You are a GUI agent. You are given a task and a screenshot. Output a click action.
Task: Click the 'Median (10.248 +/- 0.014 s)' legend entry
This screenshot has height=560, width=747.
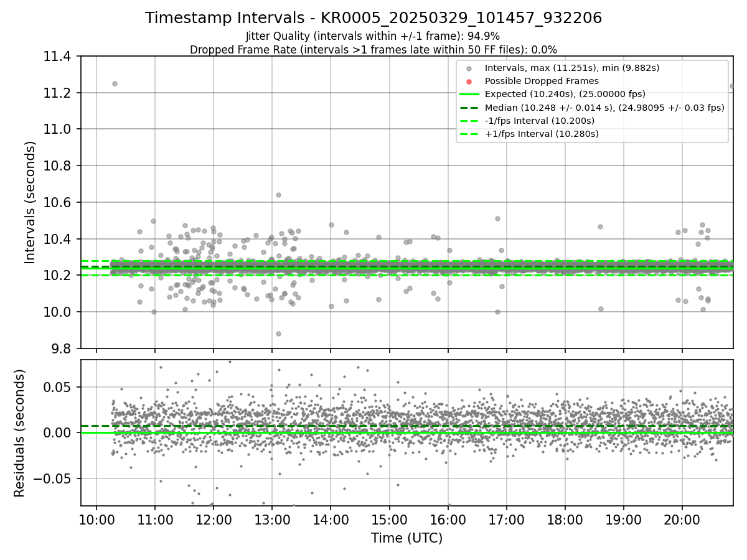pyautogui.click(x=604, y=108)
